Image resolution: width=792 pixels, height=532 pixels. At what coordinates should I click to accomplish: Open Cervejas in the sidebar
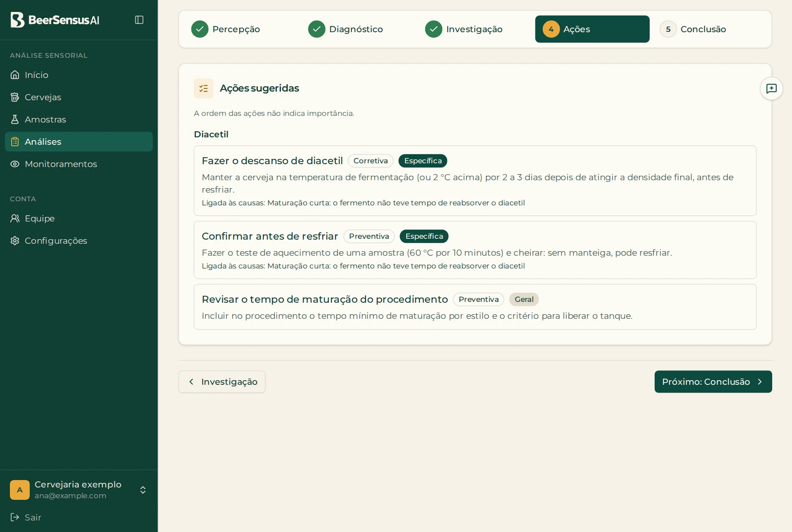click(x=79, y=97)
